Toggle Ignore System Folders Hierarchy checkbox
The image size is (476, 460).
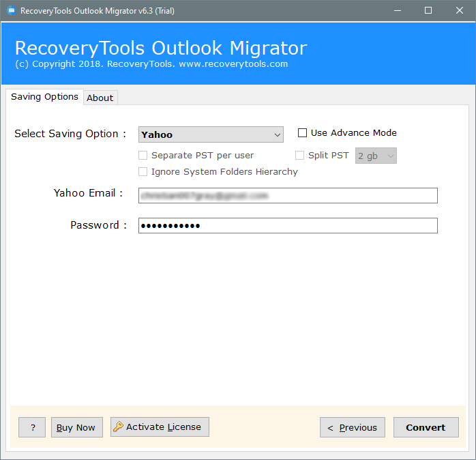pyautogui.click(x=143, y=172)
